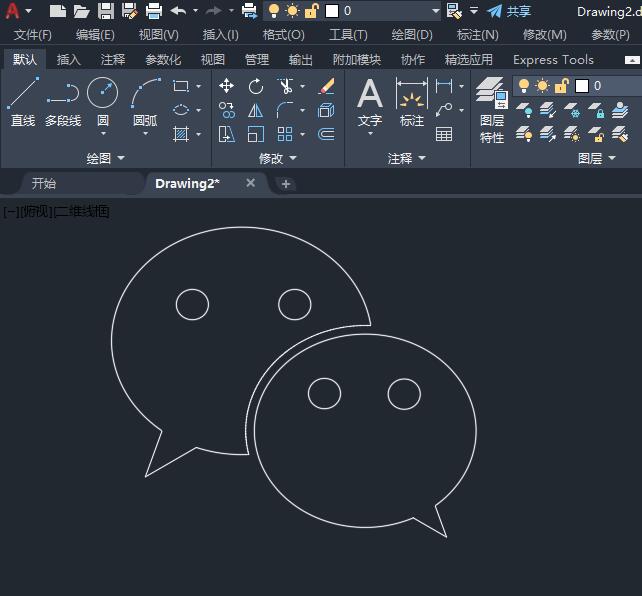Click the 俯视 view control label

coord(36,212)
